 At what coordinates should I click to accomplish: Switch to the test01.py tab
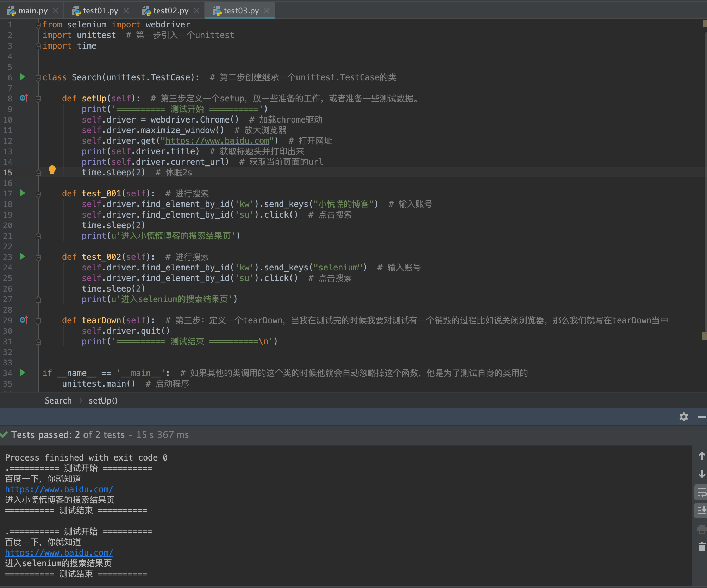pyautogui.click(x=100, y=10)
